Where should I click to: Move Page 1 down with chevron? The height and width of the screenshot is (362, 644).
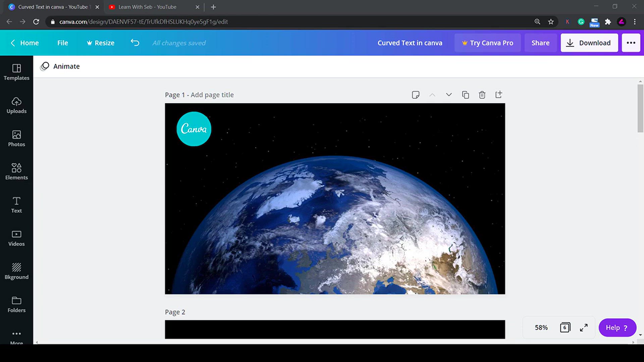click(449, 95)
